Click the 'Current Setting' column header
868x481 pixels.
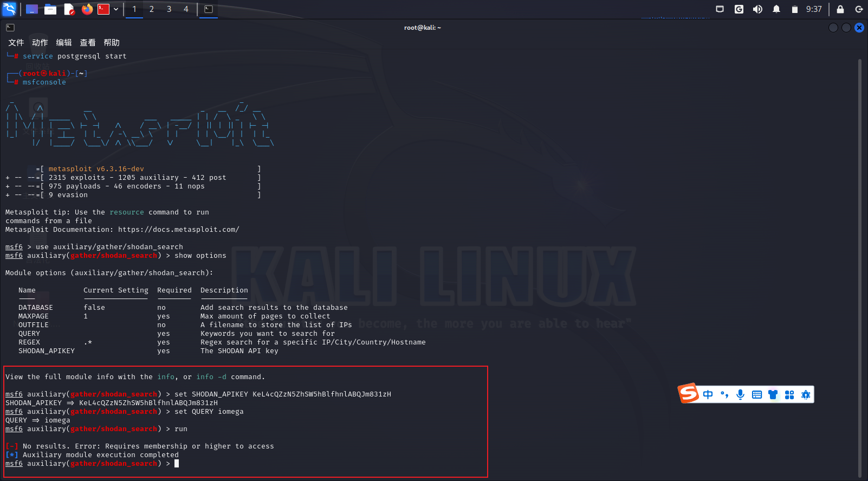coord(116,290)
